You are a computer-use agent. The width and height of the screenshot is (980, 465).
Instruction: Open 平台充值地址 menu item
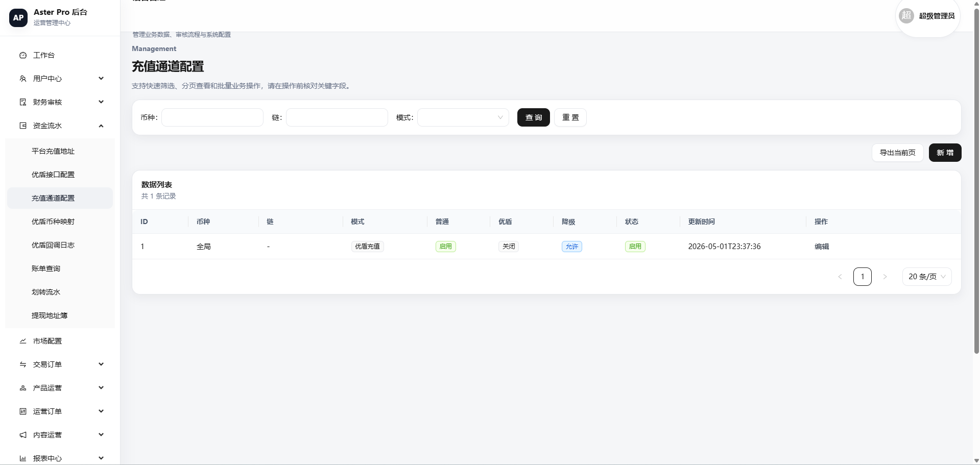pyautogui.click(x=60, y=151)
